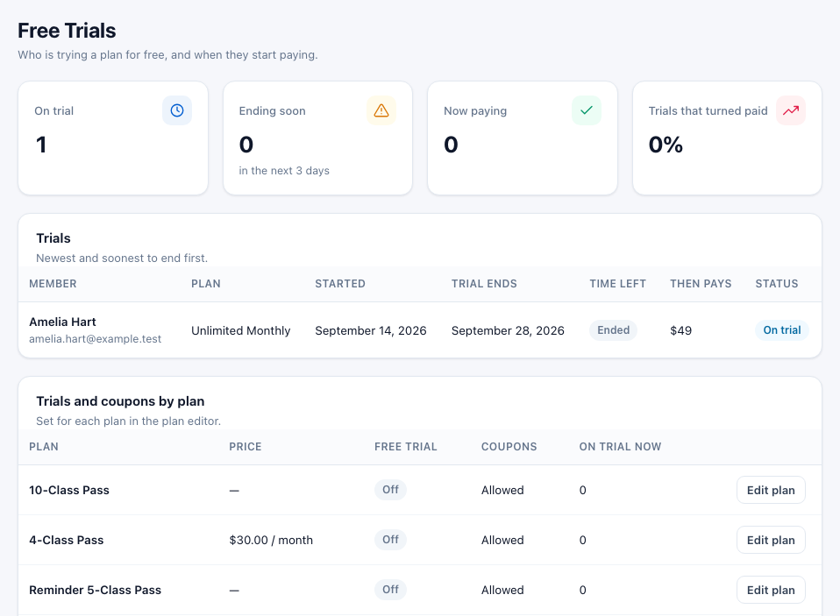Click the Off badge for 4-Class Pass

[x=390, y=539]
